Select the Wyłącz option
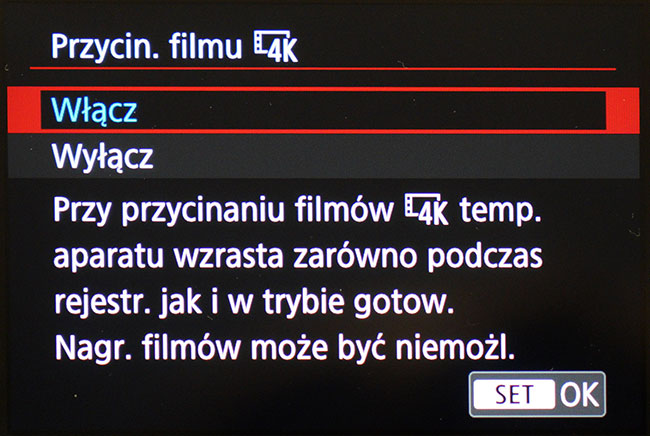The width and height of the screenshot is (650, 436). pos(323,156)
